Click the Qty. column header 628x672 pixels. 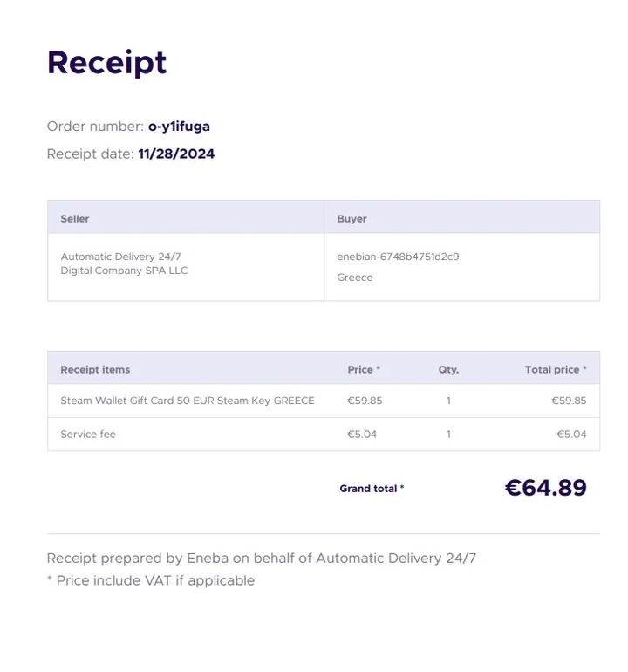tap(448, 370)
